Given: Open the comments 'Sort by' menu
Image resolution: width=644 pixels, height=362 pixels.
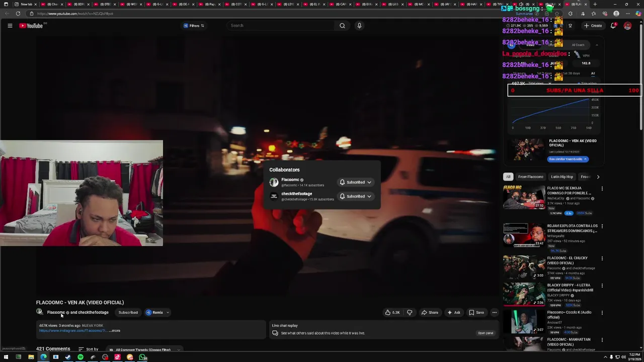Looking at the screenshot, I should click(88, 349).
